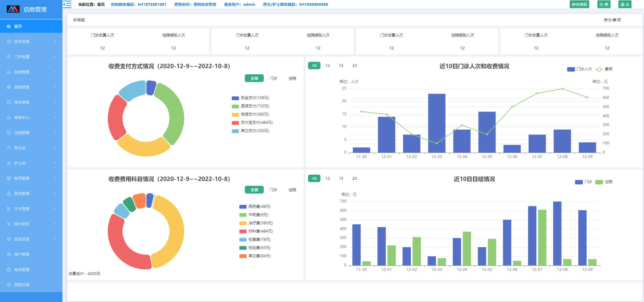Expand the 院长财务 chevron
Screen dimensions: 644x302
click(x=55, y=224)
